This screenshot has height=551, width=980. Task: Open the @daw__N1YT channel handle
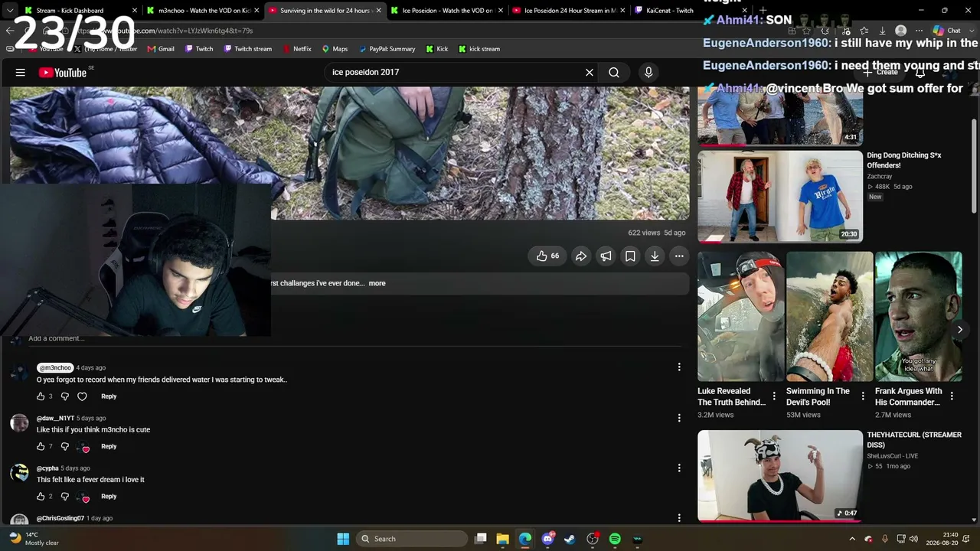(55, 419)
